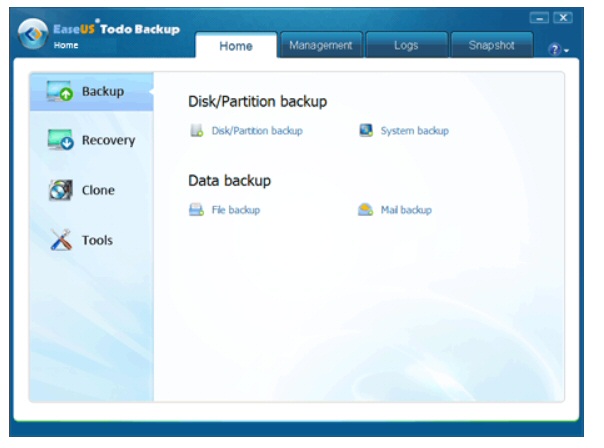
Task: Select the Recovery sidebar icon
Action: coord(60,140)
